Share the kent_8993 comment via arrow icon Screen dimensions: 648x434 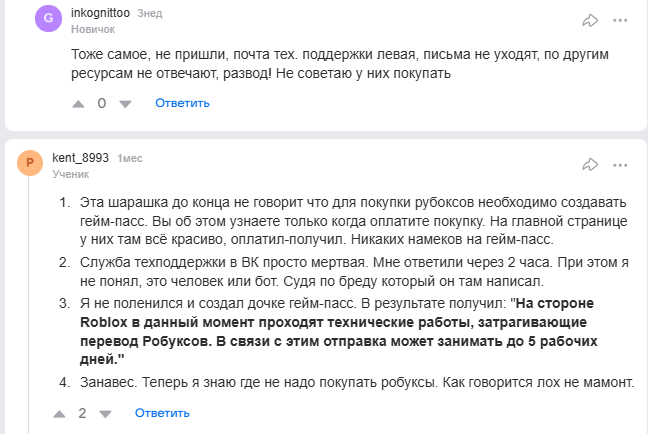590,164
